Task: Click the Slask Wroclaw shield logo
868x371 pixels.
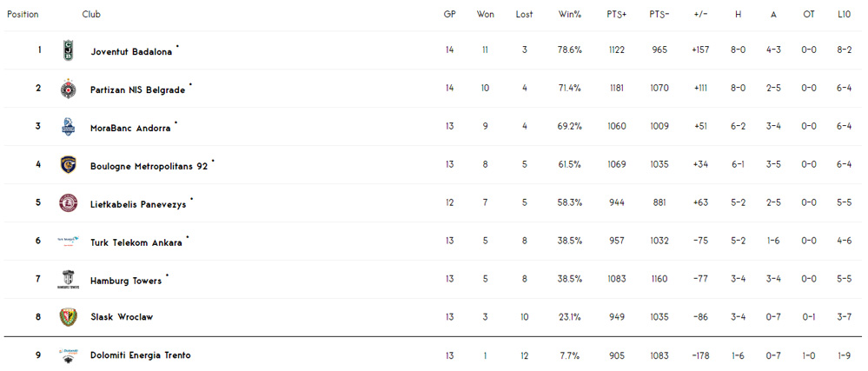Action: [68, 317]
